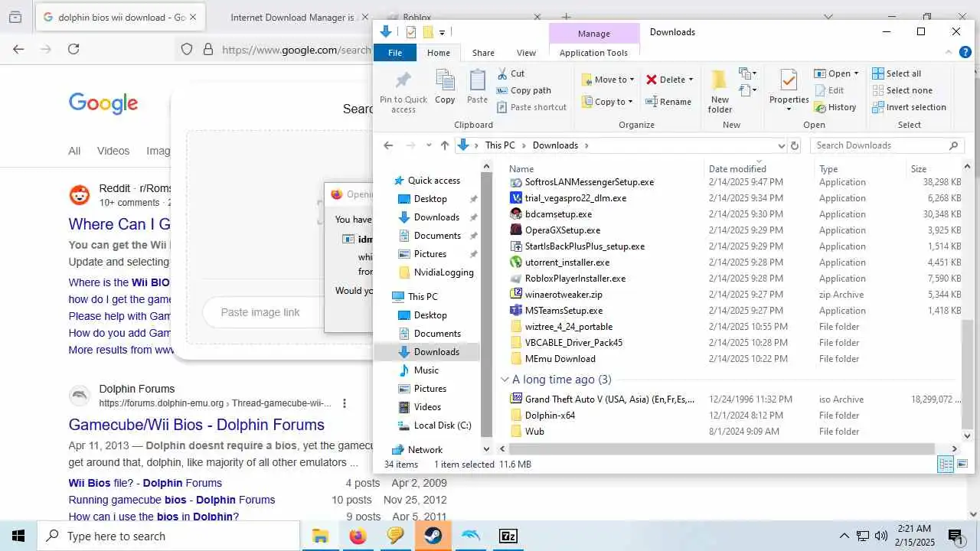Open the Application Tools tab
980x551 pixels.
[x=593, y=53]
